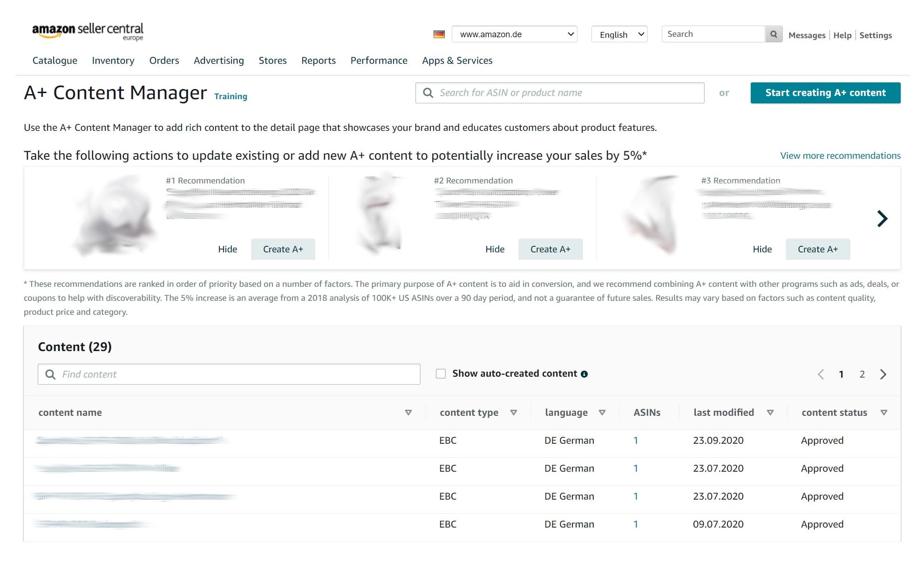
Task: Click Start creating A+ content button
Action: pyautogui.click(x=825, y=93)
